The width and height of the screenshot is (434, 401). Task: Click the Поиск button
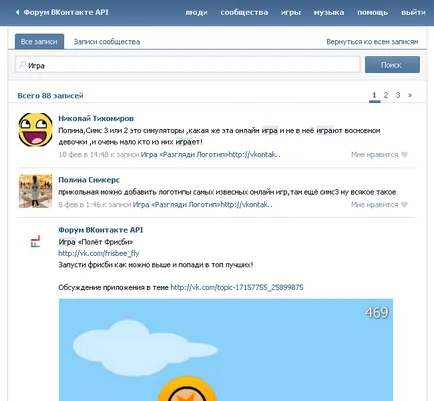click(x=392, y=65)
